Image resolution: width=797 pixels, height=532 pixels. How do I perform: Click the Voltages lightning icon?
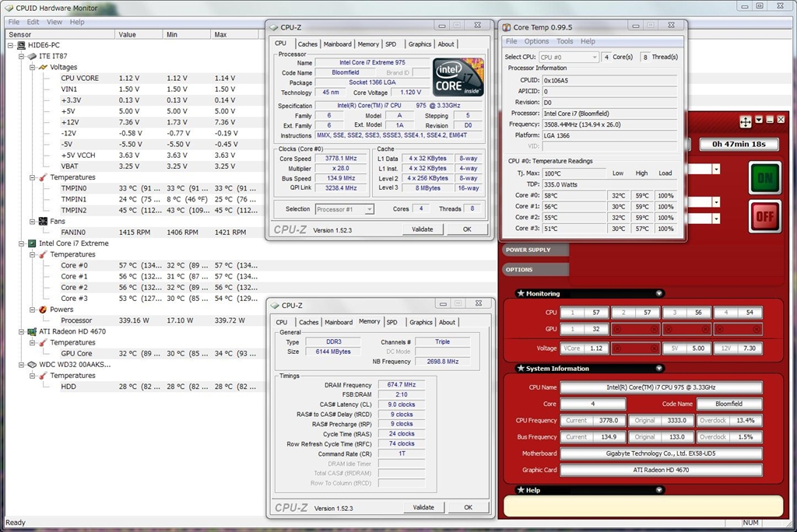tap(44, 67)
